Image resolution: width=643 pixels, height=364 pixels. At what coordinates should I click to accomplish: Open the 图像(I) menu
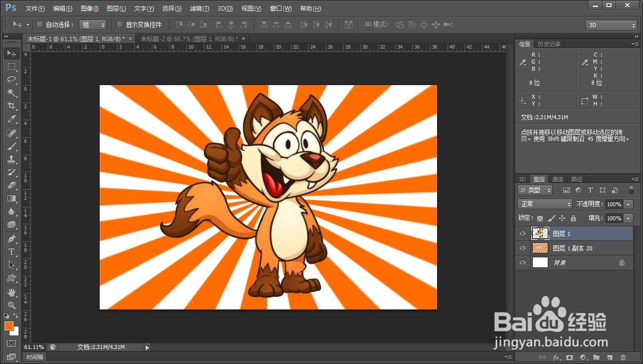[x=90, y=9]
